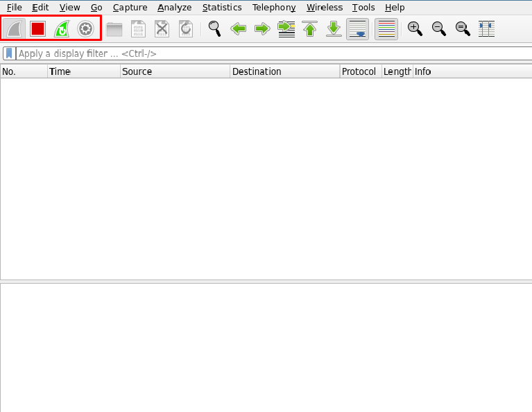Reset text to normal size icon
Viewport: 532px width, 412px height.
click(x=463, y=29)
